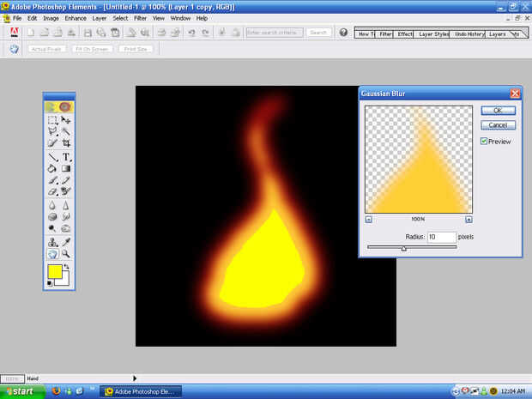Select the Blur tool
The height and width of the screenshot is (399, 532).
click(52, 205)
